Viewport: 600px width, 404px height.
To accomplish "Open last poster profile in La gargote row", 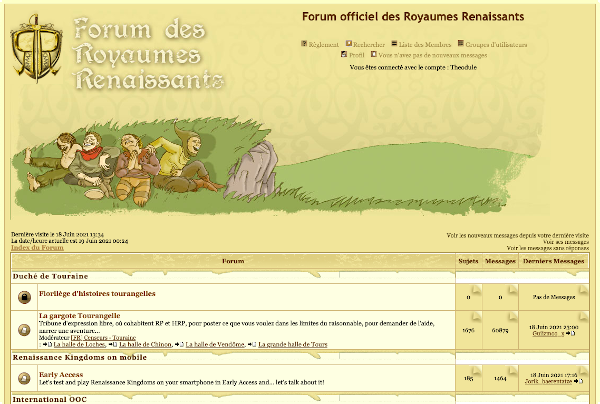I will tap(548, 334).
